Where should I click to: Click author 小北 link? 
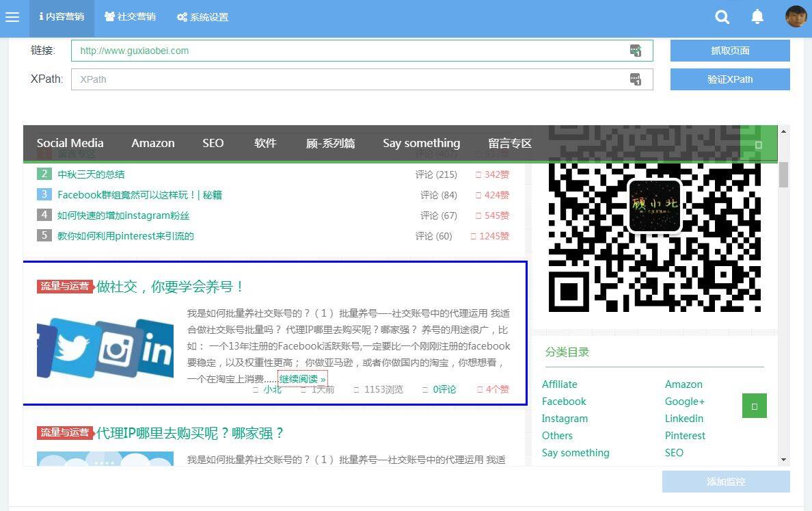pos(273,389)
